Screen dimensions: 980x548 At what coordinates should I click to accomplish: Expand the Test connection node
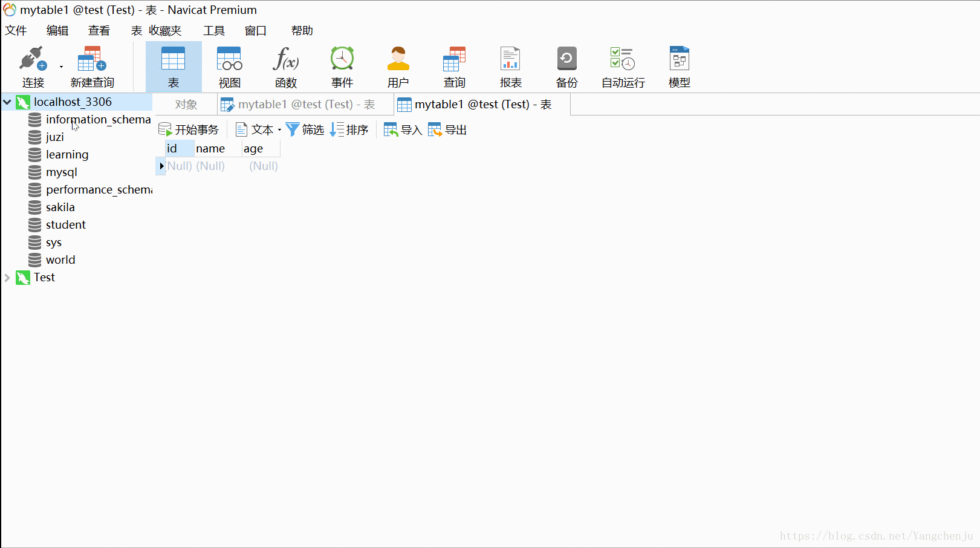(x=7, y=278)
